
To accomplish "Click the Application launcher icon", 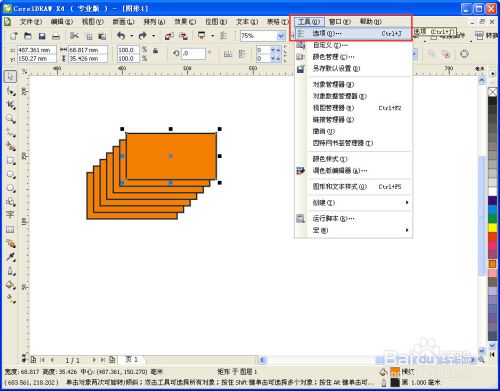I will pos(201,35).
